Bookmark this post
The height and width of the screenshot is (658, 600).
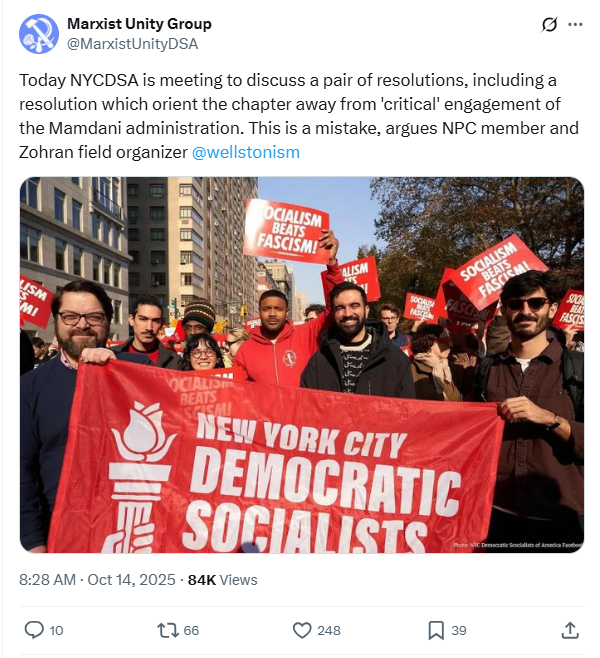436,630
